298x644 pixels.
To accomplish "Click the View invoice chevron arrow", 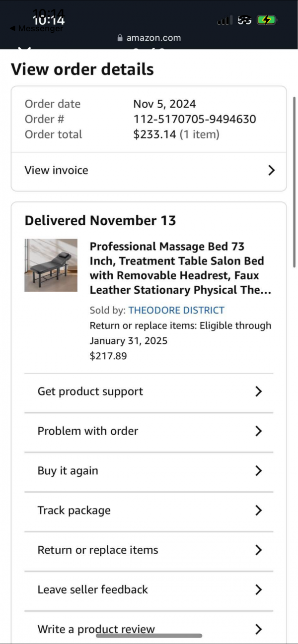I will click(x=271, y=171).
